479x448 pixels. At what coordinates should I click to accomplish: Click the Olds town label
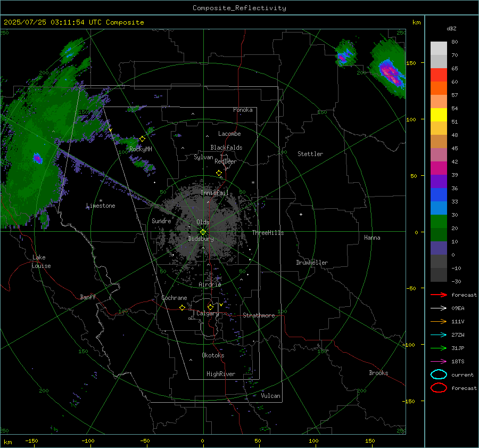point(203,222)
